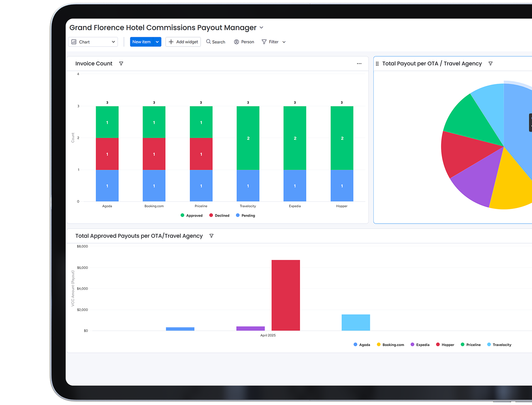Expand the Filter options chevron
532x405 pixels.
coord(284,42)
